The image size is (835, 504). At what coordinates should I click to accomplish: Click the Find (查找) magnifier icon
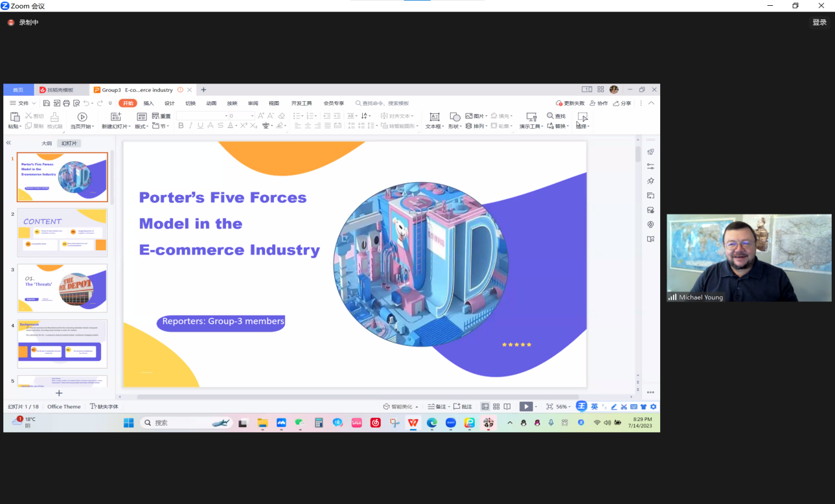[x=551, y=116]
